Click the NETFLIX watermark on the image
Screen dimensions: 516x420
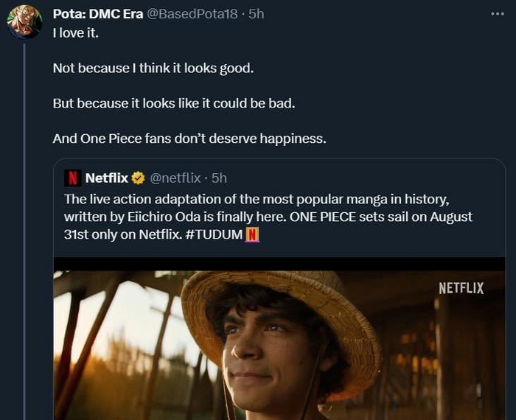click(x=461, y=288)
